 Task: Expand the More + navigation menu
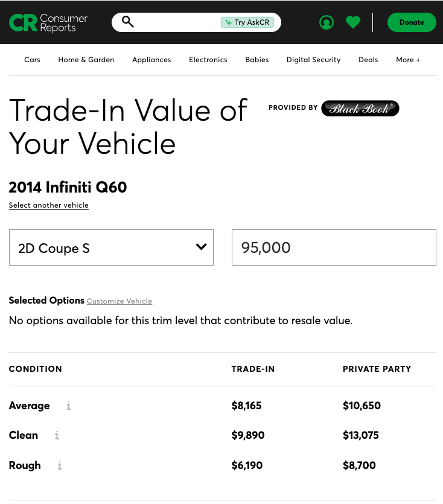coord(408,60)
